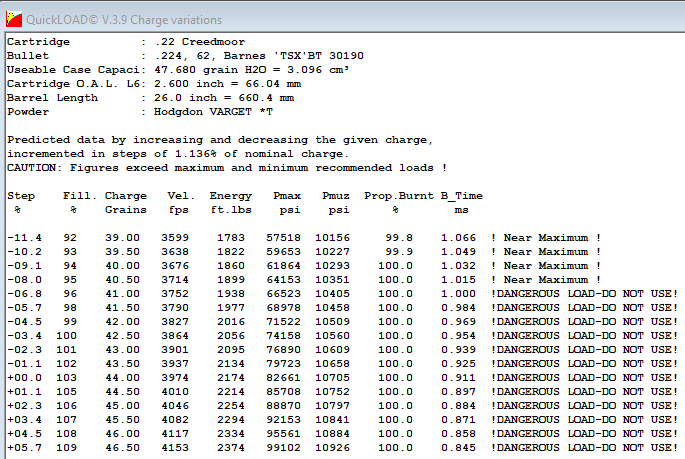Click the Pmax column header

pyautogui.click(x=287, y=196)
